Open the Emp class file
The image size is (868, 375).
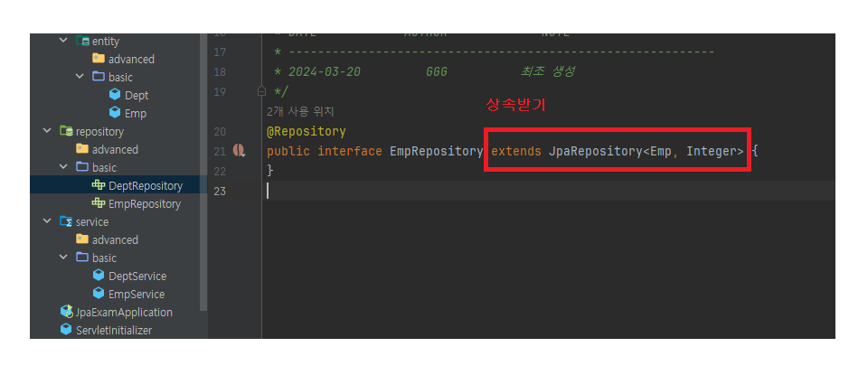click(x=136, y=113)
